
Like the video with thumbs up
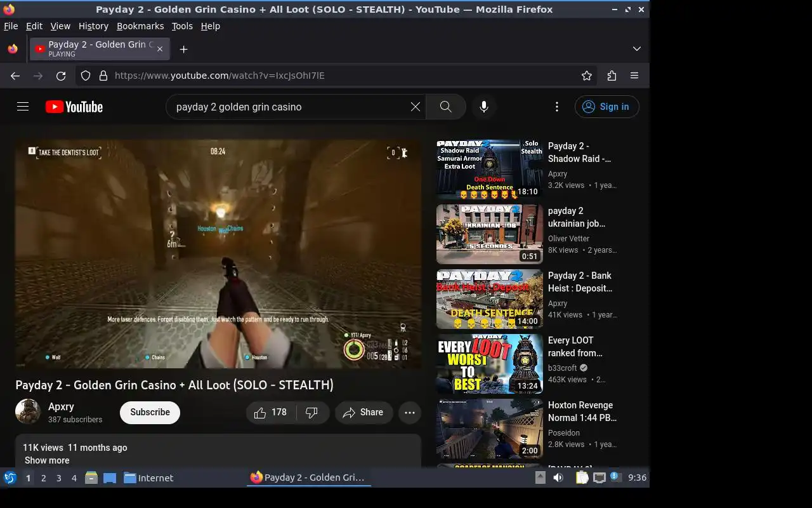[x=270, y=413]
